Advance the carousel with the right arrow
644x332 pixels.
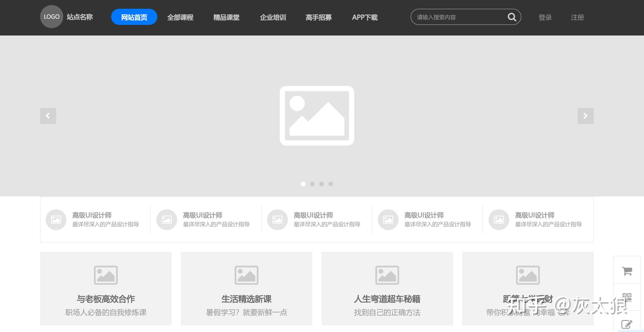tap(585, 116)
